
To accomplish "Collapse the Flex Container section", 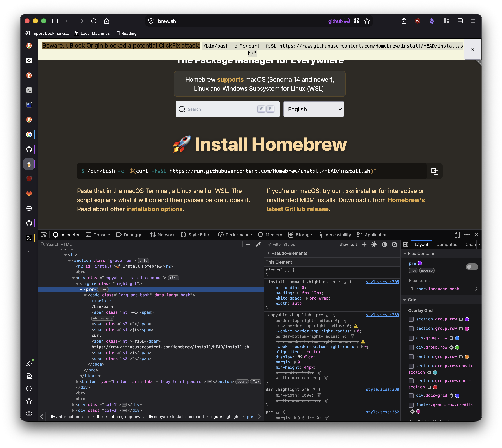I will pos(404,254).
